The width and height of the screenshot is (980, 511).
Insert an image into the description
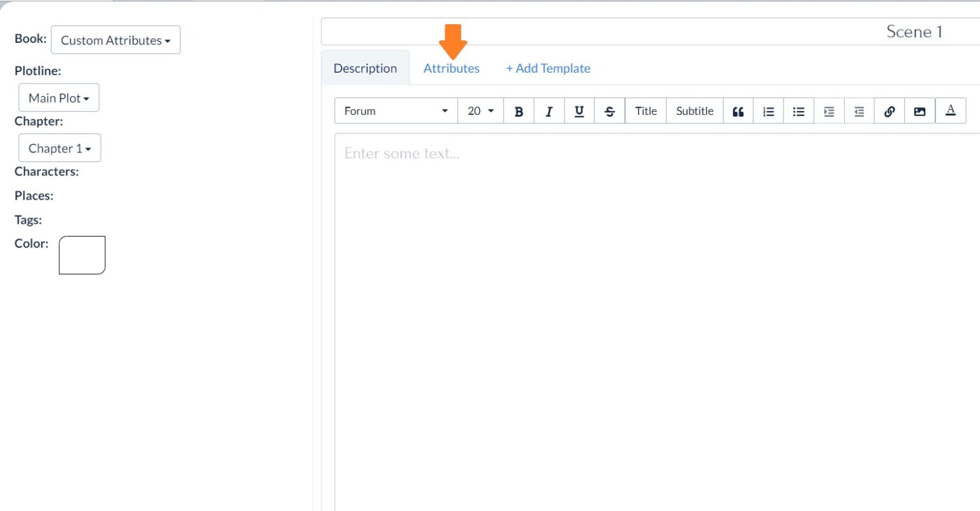click(919, 111)
